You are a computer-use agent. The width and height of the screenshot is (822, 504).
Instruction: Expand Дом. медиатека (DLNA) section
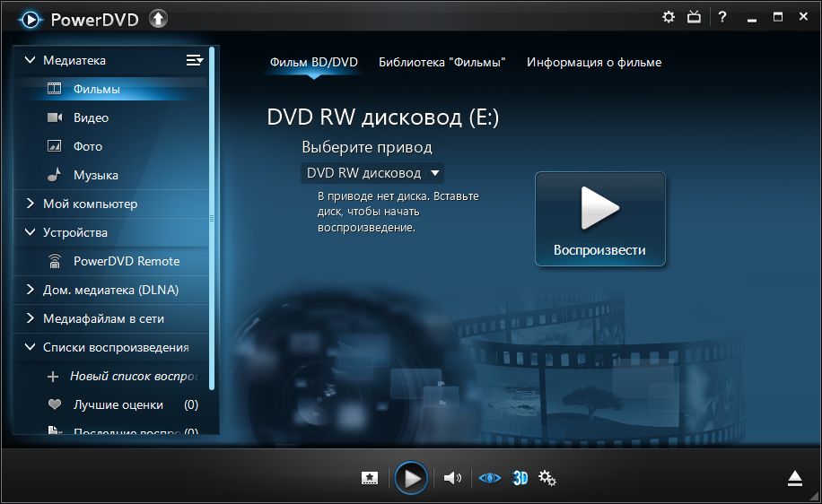point(31,289)
